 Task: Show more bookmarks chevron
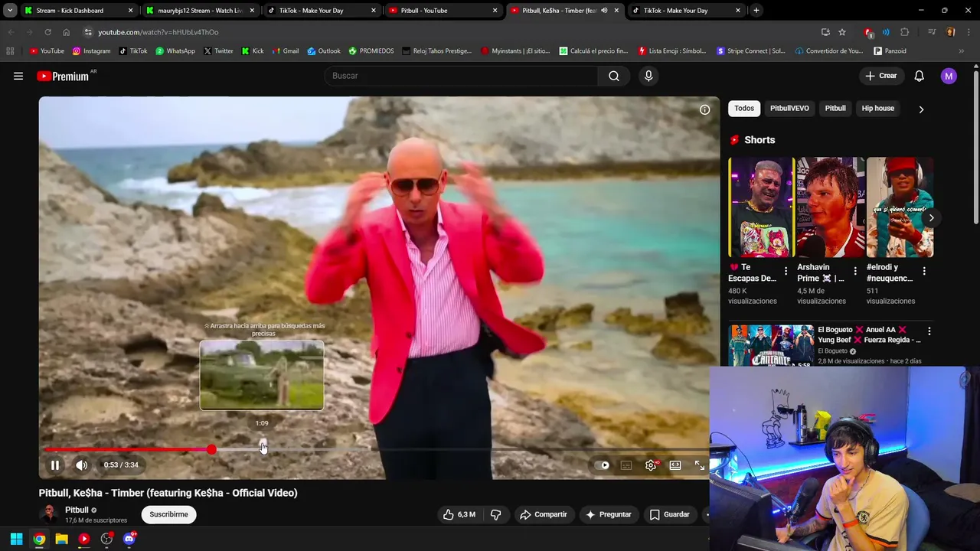tap(962, 51)
